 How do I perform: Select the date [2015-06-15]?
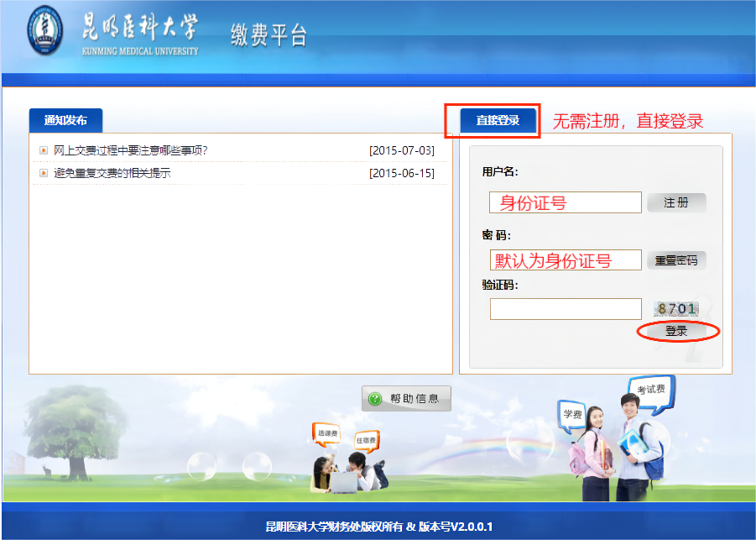click(x=402, y=173)
